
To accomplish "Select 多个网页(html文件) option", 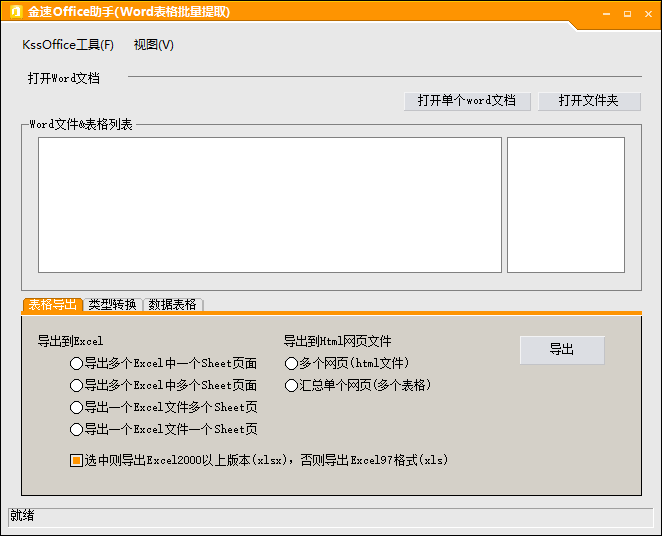I will (347, 363).
